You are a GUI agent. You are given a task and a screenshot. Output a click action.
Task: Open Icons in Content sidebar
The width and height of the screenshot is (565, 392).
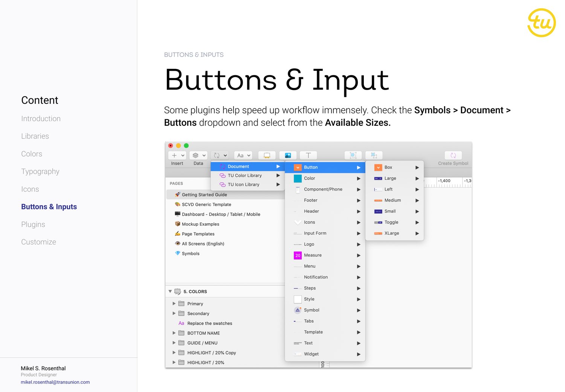(30, 189)
